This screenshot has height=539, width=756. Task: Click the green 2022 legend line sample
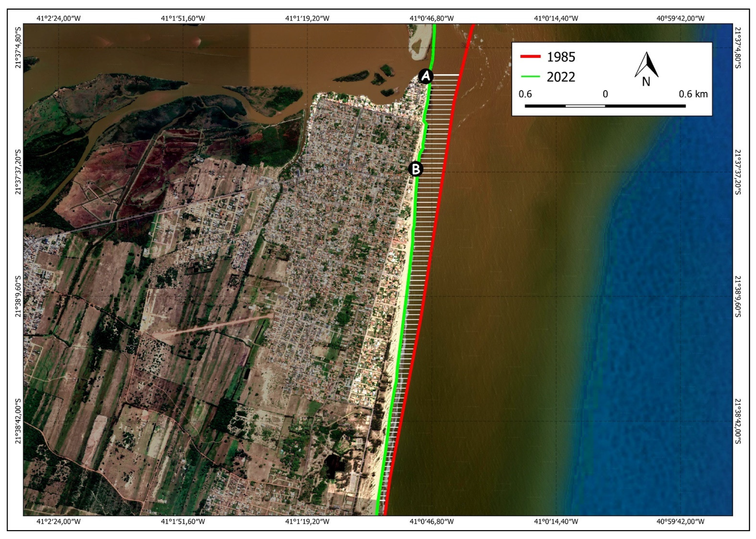coord(531,77)
